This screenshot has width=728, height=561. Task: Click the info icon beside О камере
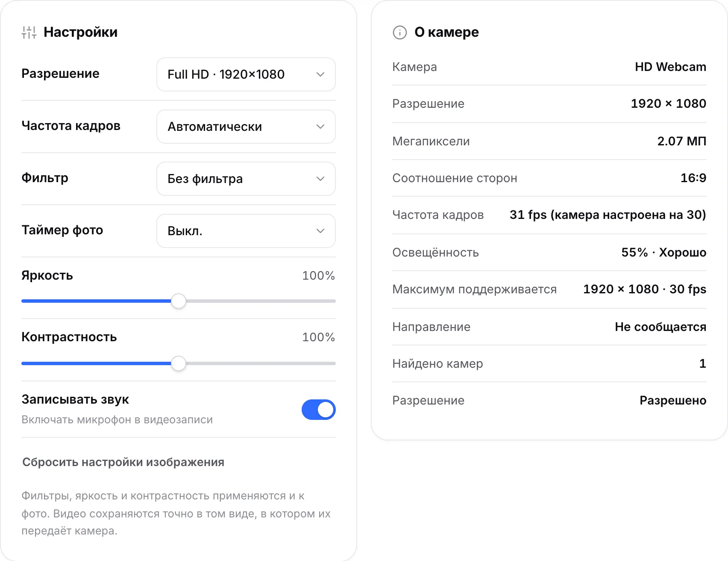coord(400,32)
